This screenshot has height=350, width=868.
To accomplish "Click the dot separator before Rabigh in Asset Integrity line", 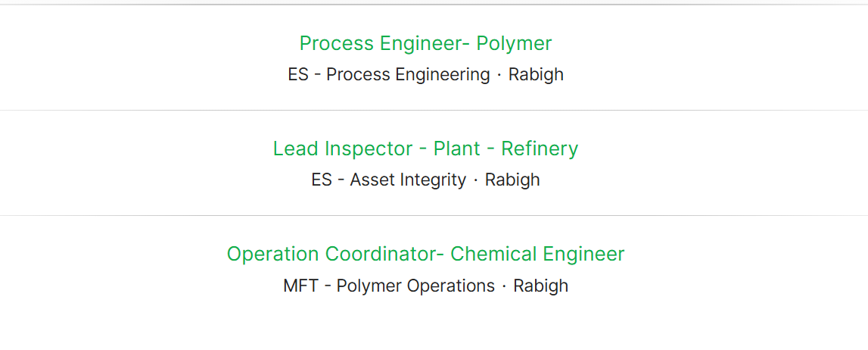I will click(475, 180).
